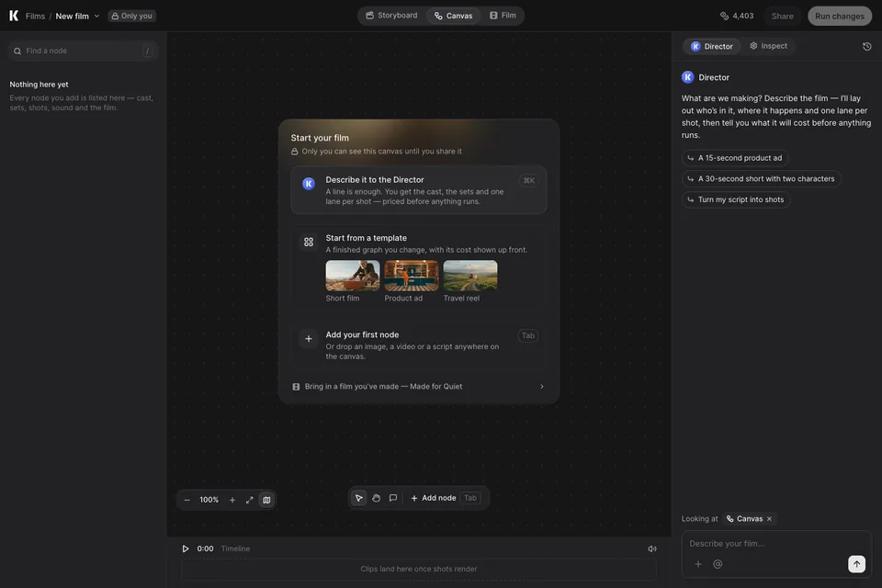Mute timeline audio with speaker icon
Viewport: 882px width, 588px height.
pyautogui.click(x=652, y=548)
